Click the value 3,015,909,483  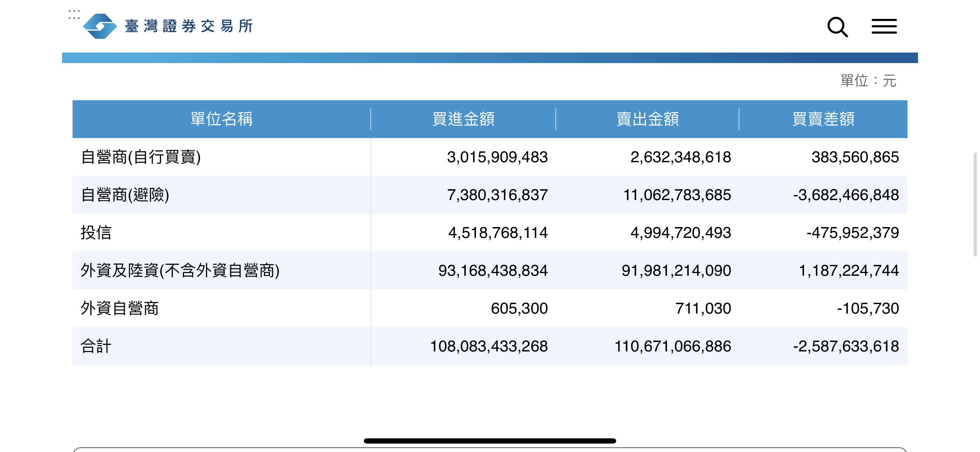pyautogui.click(x=497, y=157)
